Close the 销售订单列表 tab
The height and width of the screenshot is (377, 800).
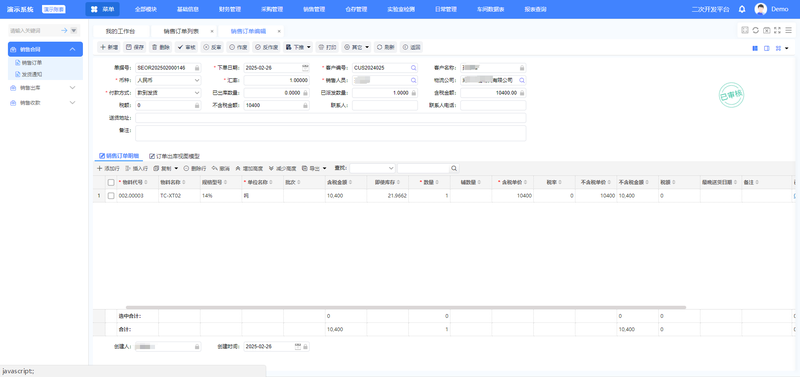tap(212, 31)
